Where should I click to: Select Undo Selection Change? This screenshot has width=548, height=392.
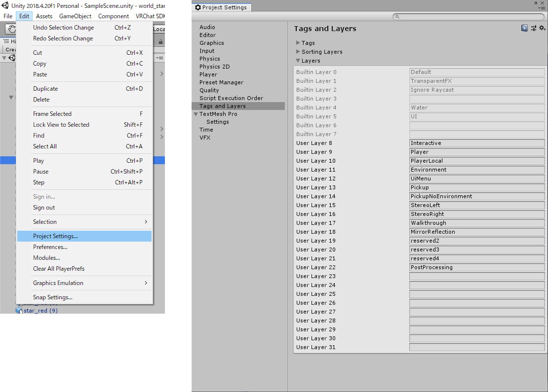[84, 27]
